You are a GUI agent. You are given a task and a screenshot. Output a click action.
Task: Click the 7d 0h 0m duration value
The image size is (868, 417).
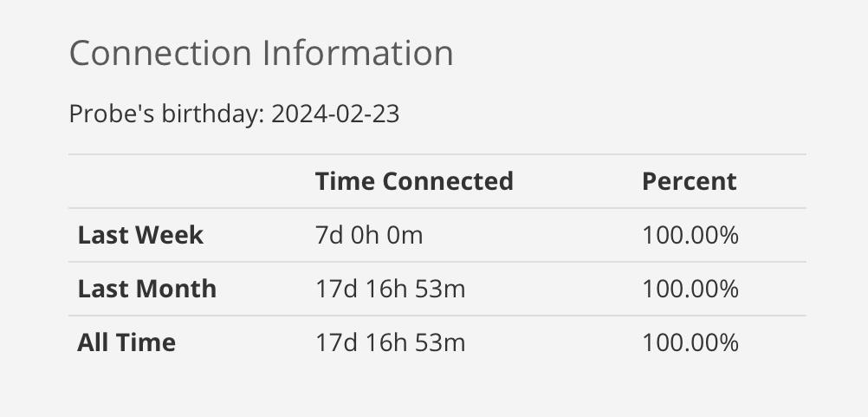coord(369,235)
